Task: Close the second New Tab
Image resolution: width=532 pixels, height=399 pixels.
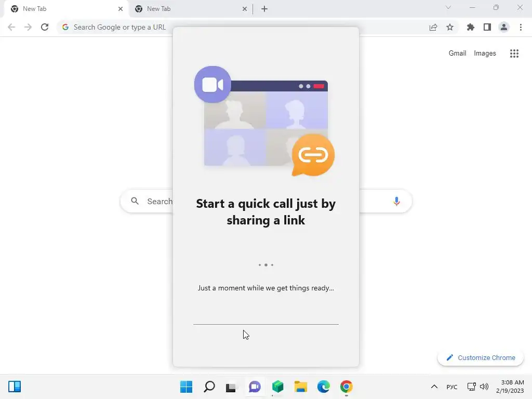Action: pyautogui.click(x=245, y=9)
